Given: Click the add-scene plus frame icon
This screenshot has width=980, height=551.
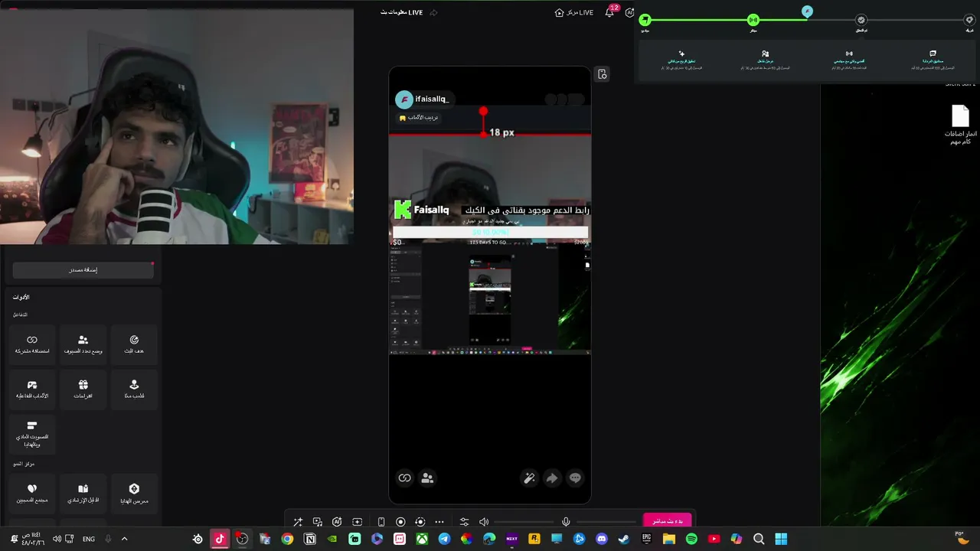Looking at the screenshot, I should point(357,522).
